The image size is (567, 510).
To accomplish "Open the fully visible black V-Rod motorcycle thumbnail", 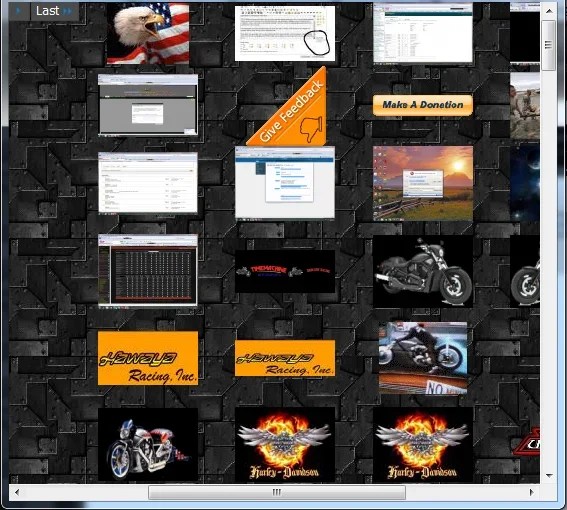I will click(x=423, y=271).
